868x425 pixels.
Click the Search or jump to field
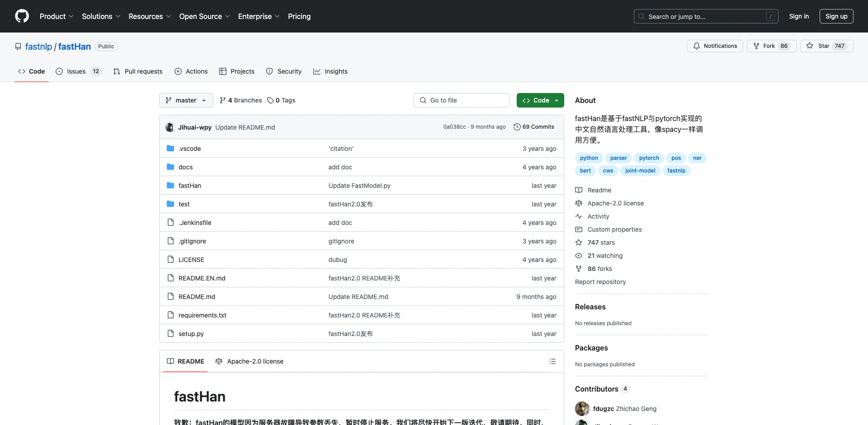pos(706,16)
